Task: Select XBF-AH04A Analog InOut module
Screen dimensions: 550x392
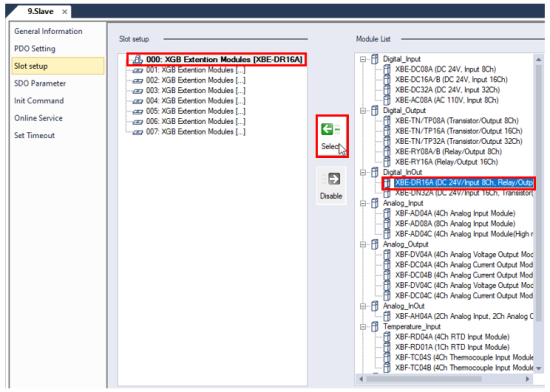Action: click(x=464, y=316)
